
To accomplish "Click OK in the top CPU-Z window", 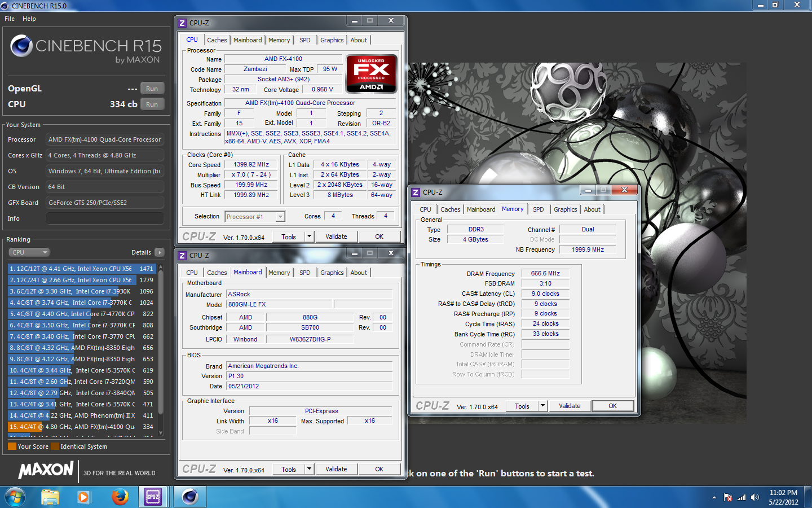I will [x=379, y=237].
